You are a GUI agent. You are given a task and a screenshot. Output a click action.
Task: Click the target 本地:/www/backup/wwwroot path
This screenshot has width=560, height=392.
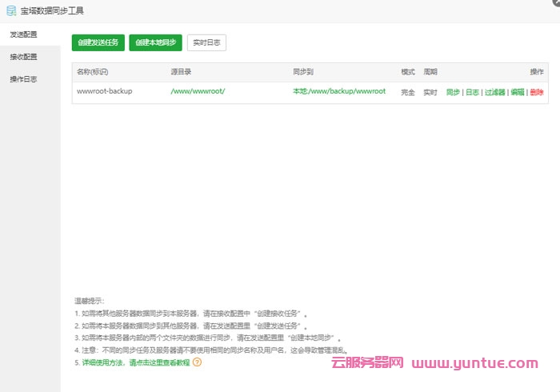(339, 91)
